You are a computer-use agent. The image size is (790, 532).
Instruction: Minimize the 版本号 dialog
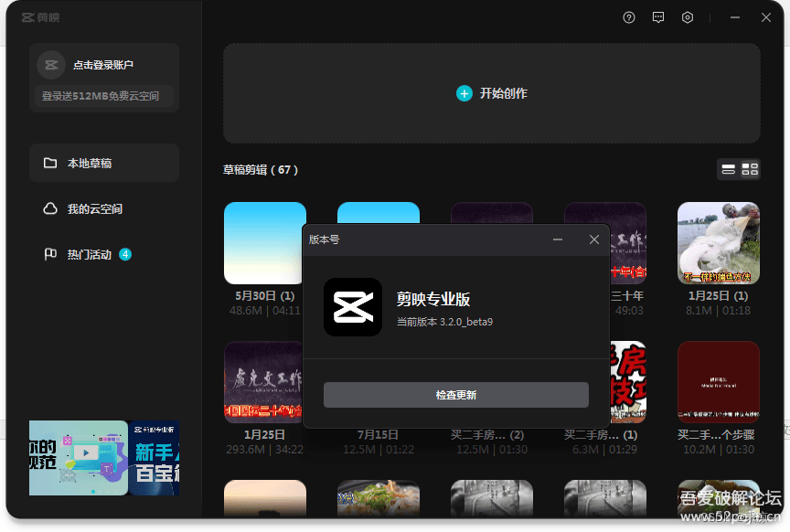[x=558, y=239]
